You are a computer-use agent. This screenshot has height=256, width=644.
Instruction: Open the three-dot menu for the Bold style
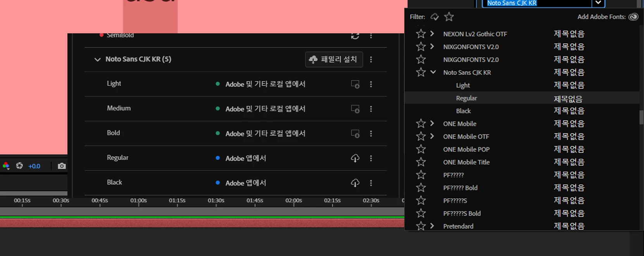point(371,134)
